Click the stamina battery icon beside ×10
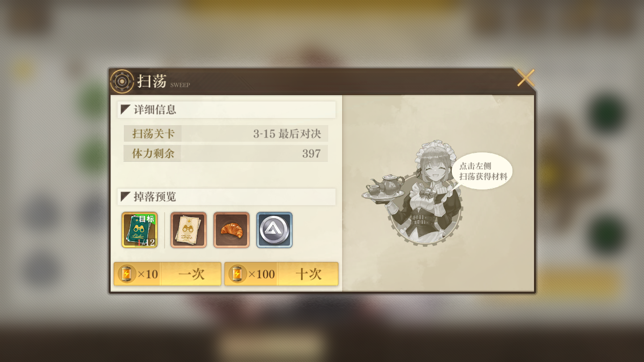This screenshot has width=644, height=362. pos(127,274)
